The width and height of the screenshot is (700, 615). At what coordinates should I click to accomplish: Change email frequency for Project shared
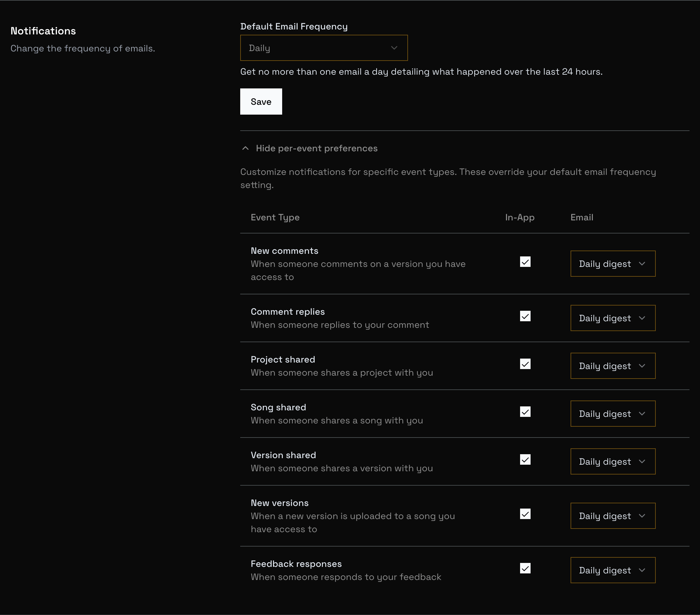[x=613, y=366]
